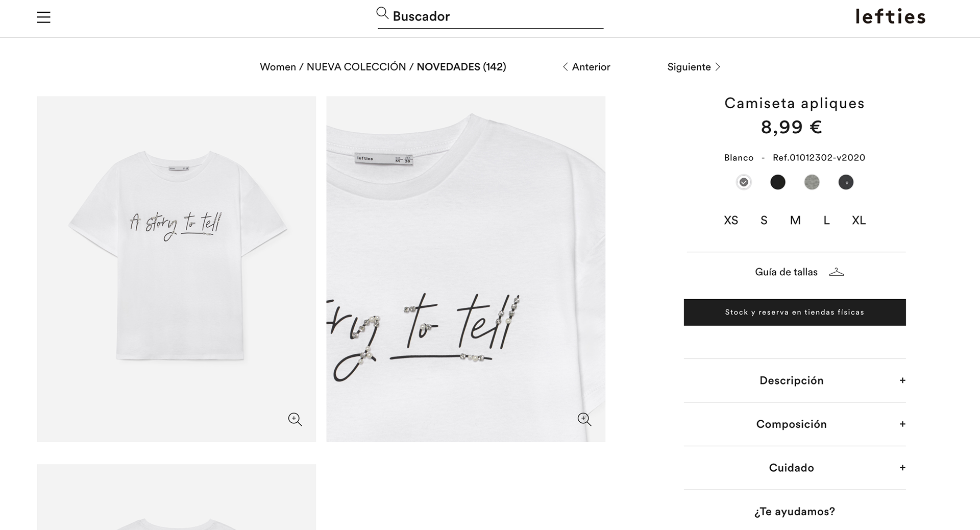Zoom into the first t-shirt image
Screen dimensions: 980x530
295,420
